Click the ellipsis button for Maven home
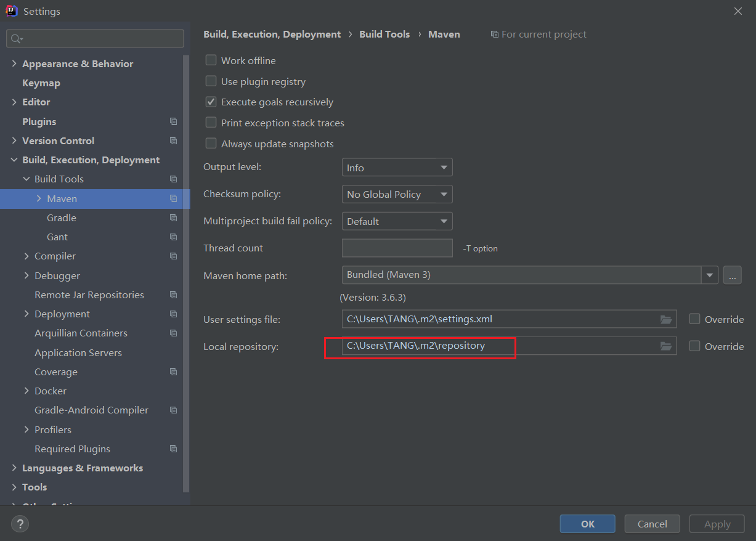The width and height of the screenshot is (756, 541). click(732, 275)
